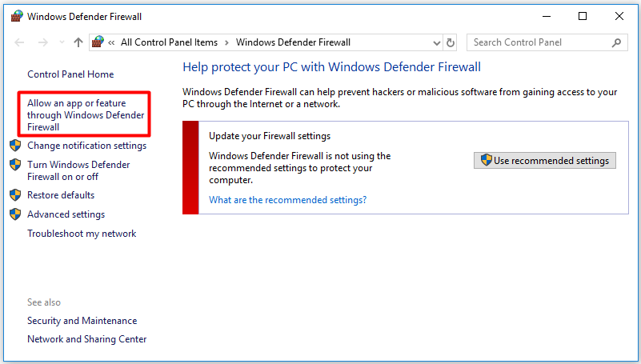The image size is (641, 364).
Task: Open What are the recommended settings link
Action: pos(287,200)
